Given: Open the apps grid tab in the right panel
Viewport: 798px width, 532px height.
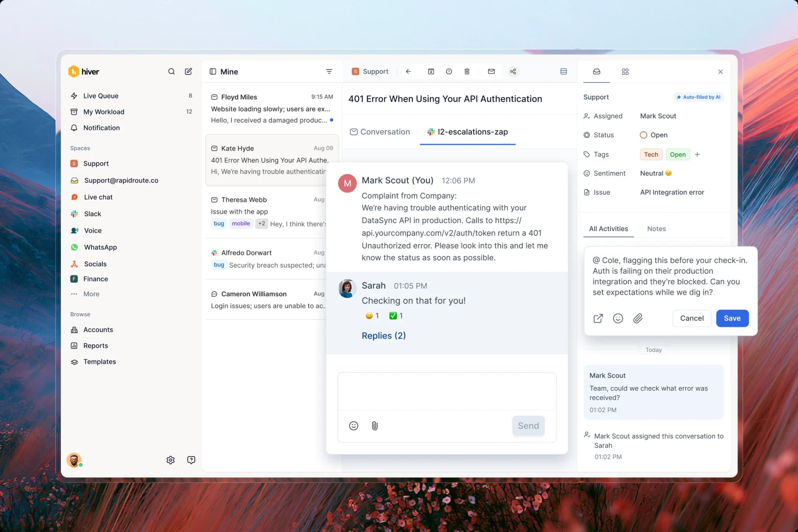Looking at the screenshot, I should click(625, 72).
